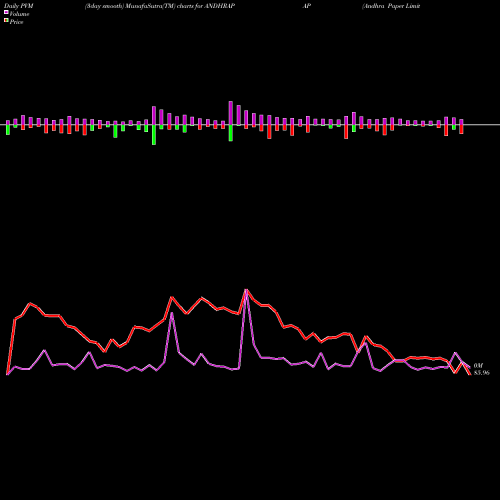Click the MunafaSutra charts for ANDHRAP title
The width and height of the screenshot is (500, 500).
pos(160,6)
